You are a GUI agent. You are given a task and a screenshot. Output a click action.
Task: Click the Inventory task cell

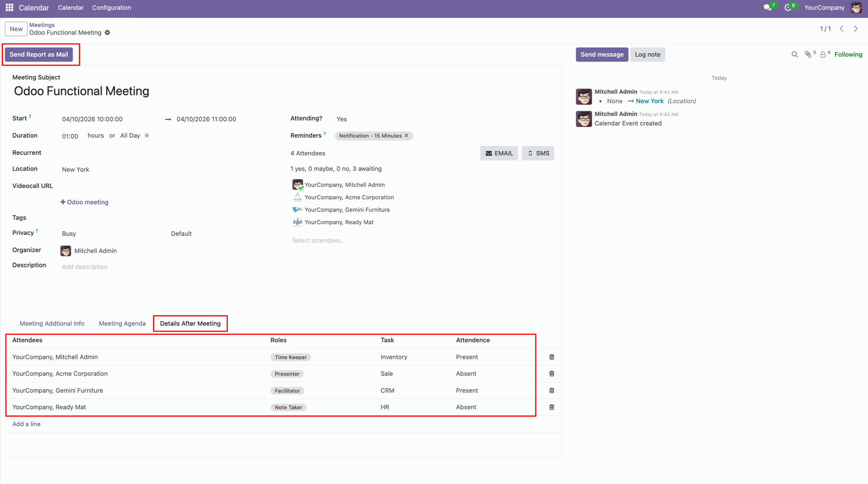pos(394,357)
